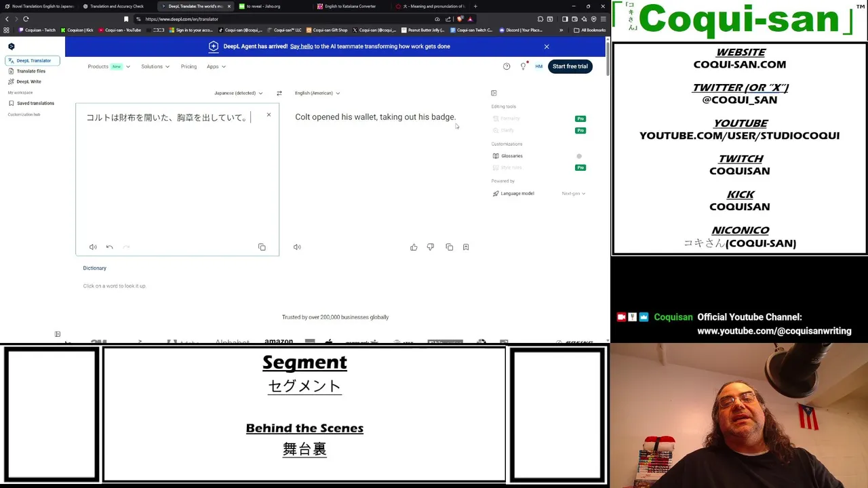Expand the Solutions menu

155,66
